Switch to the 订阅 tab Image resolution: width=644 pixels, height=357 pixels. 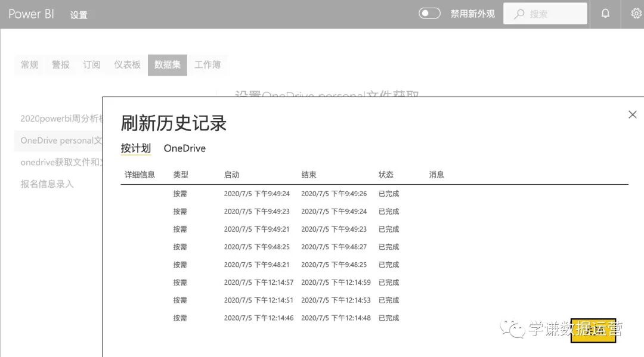pyautogui.click(x=92, y=65)
